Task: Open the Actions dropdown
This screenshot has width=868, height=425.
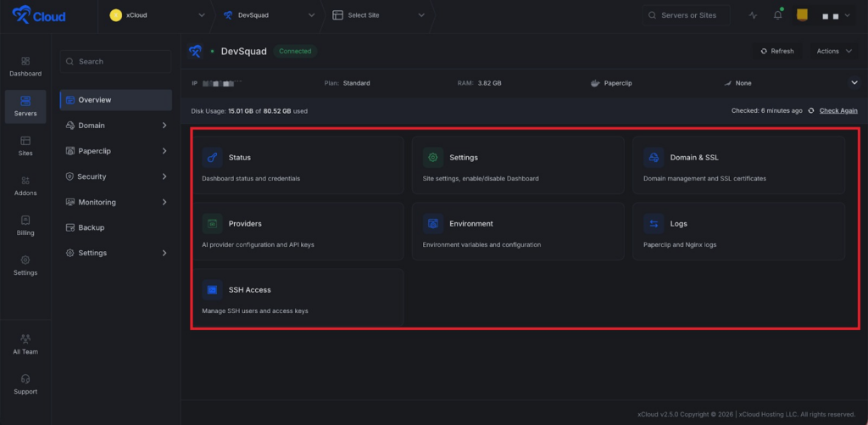Action: (834, 51)
